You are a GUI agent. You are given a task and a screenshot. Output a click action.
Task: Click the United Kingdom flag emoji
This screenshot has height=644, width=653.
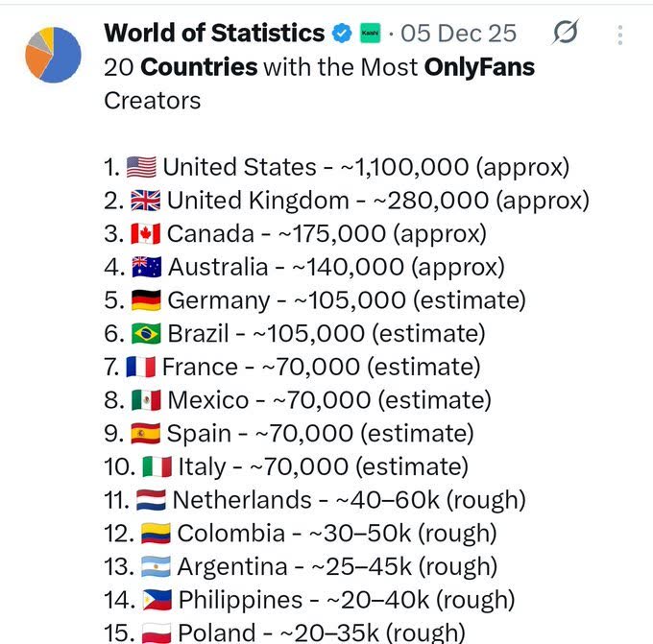click(146, 201)
